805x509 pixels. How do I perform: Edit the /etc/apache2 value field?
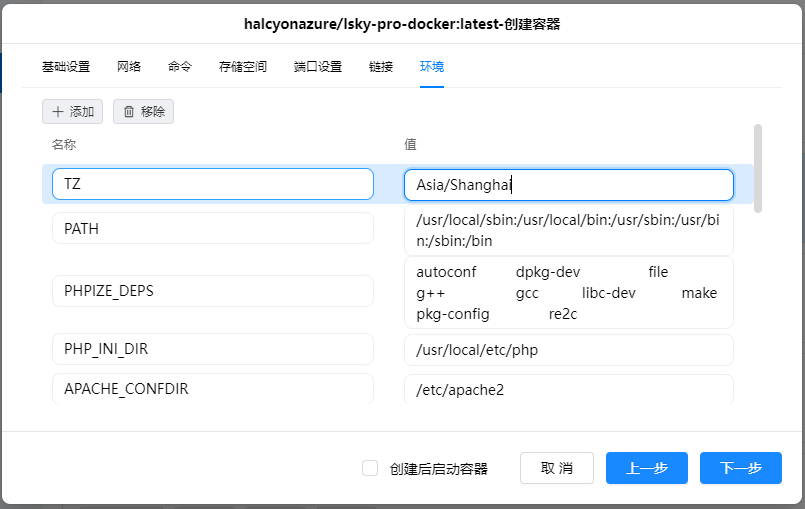(x=568, y=389)
